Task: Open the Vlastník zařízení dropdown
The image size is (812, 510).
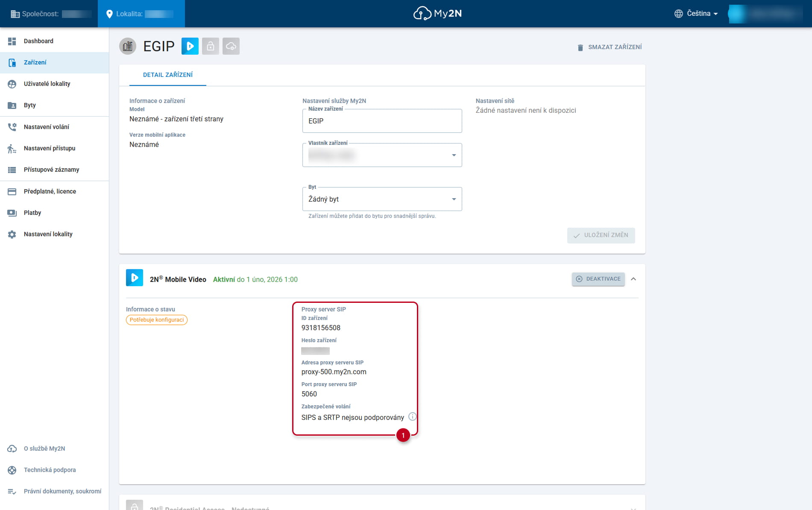Action: click(382, 155)
